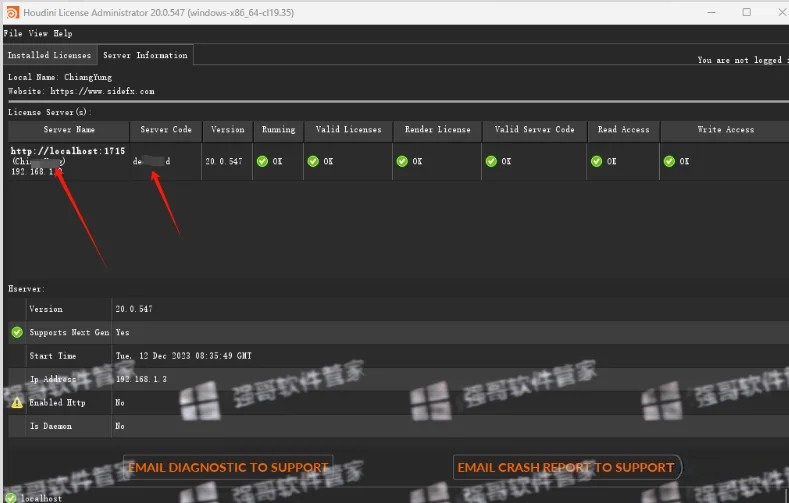Click the Valid Server Code OK checkmark icon
The width and height of the screenshot is (789, 503).
click(491, 161)
